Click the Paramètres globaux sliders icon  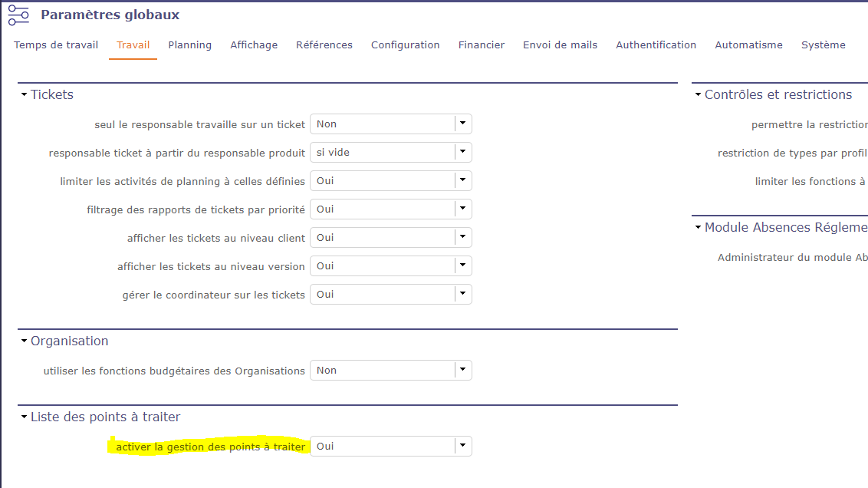(x=18, y=15)
